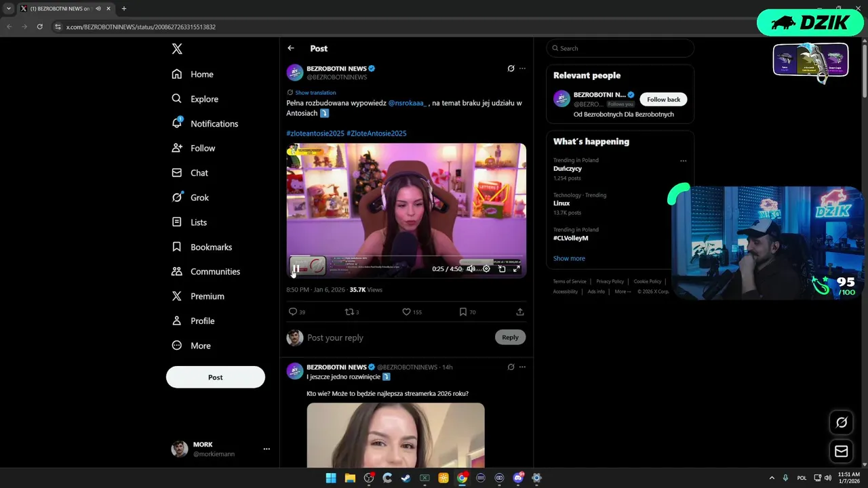The width and height of the screenshot is (868, 488).
Task: Click Grok icon on the 14h reply
Action: [x=511, y=367]
